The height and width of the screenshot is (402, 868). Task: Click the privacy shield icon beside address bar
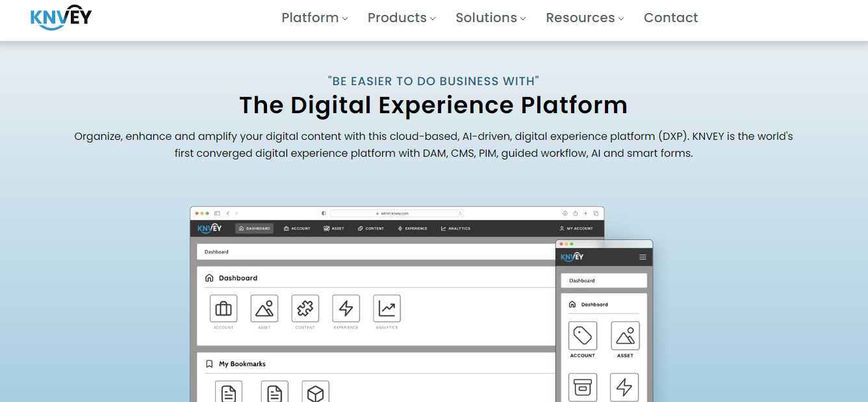[324, 213]
